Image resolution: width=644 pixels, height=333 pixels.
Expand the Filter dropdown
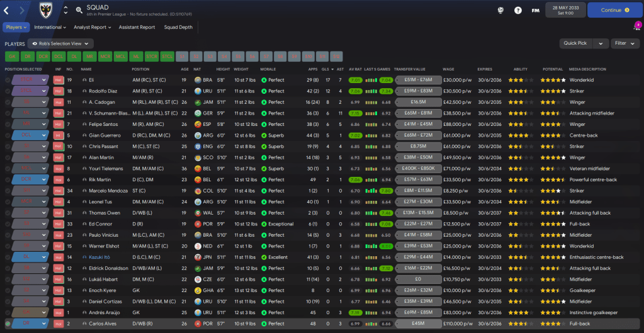tap(624, 44)
